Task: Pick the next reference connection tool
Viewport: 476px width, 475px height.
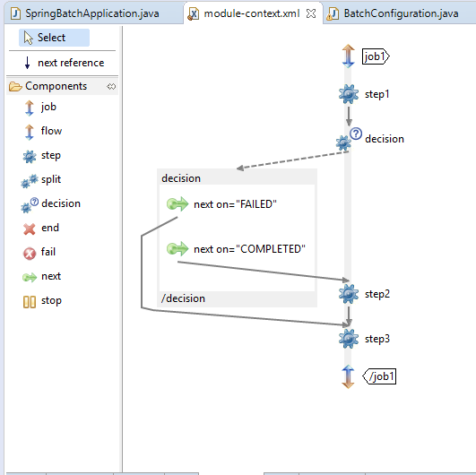Action: pyautogui.click(x=63, y=63)
